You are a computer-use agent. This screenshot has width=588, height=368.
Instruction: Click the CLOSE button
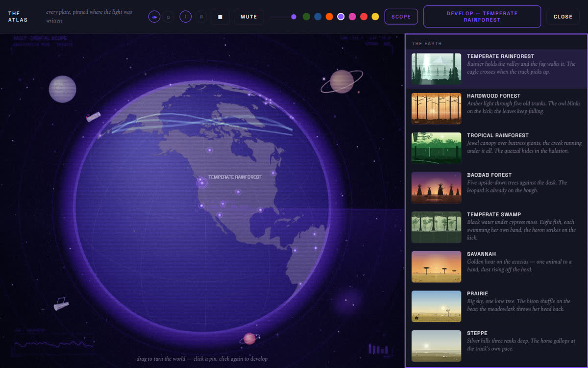coord(563,17)
